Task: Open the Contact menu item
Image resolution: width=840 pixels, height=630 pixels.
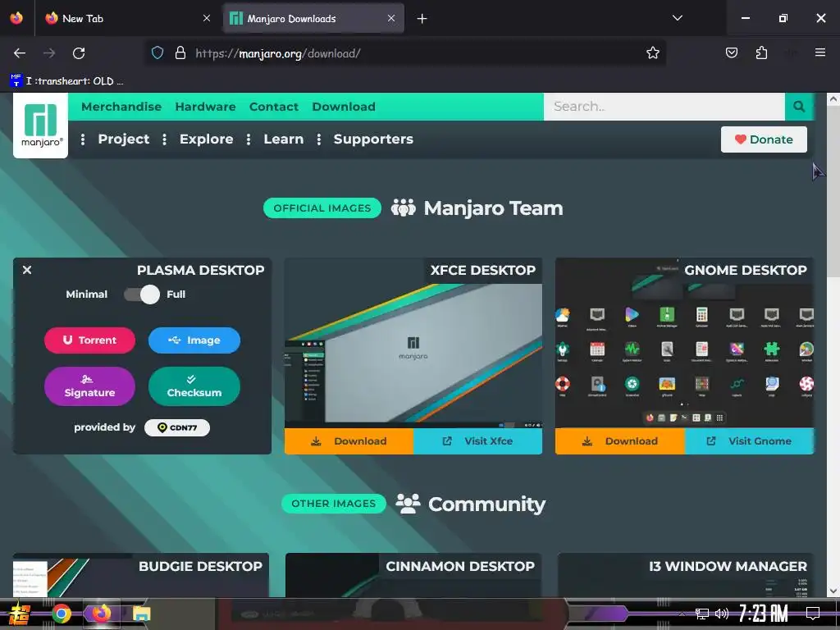Action: click(x=274, y=107)
